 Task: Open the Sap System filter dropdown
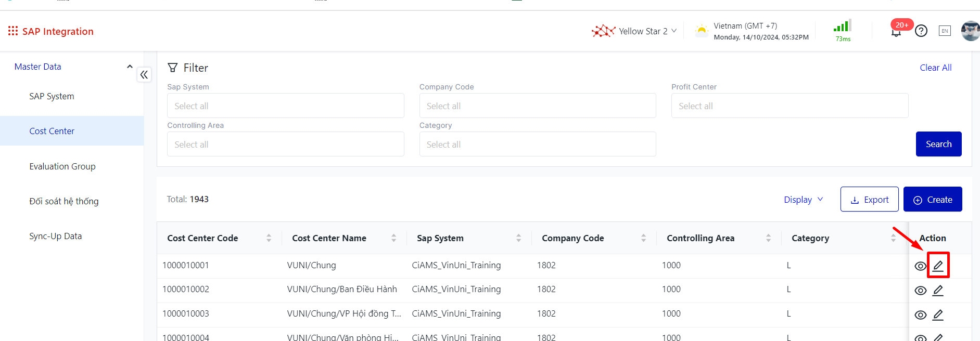[285, 106]
